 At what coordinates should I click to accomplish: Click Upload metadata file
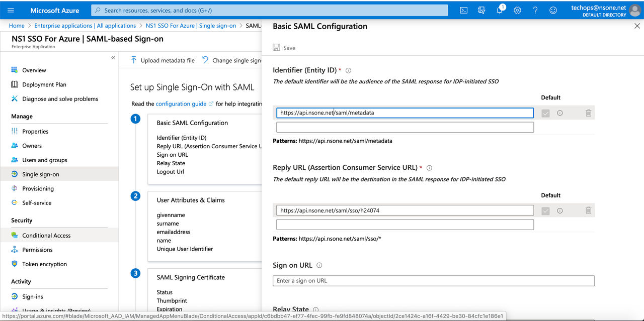(163, 60)
